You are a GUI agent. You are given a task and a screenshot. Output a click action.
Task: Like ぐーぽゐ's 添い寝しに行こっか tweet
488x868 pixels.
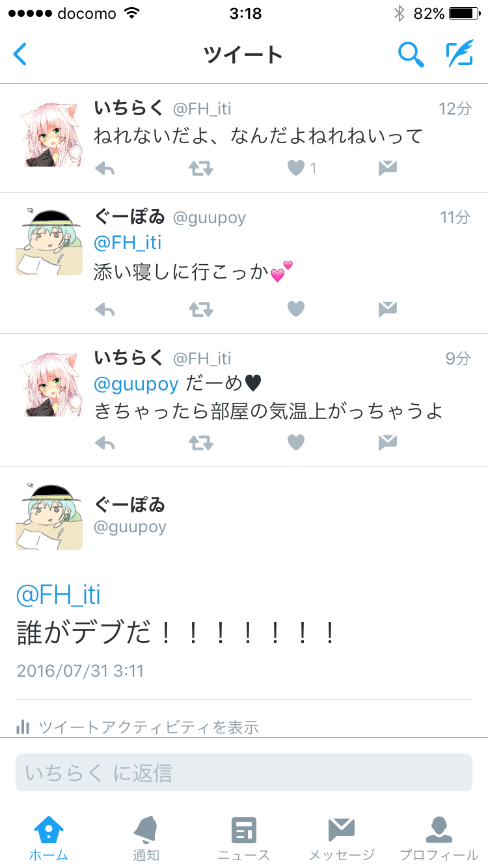pyautogui.click(x=296, y=309)
